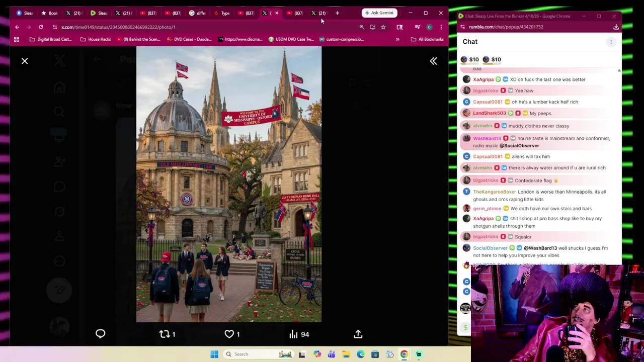
Task: Open the discma... https bookmark
Action: tap(240, 39)
